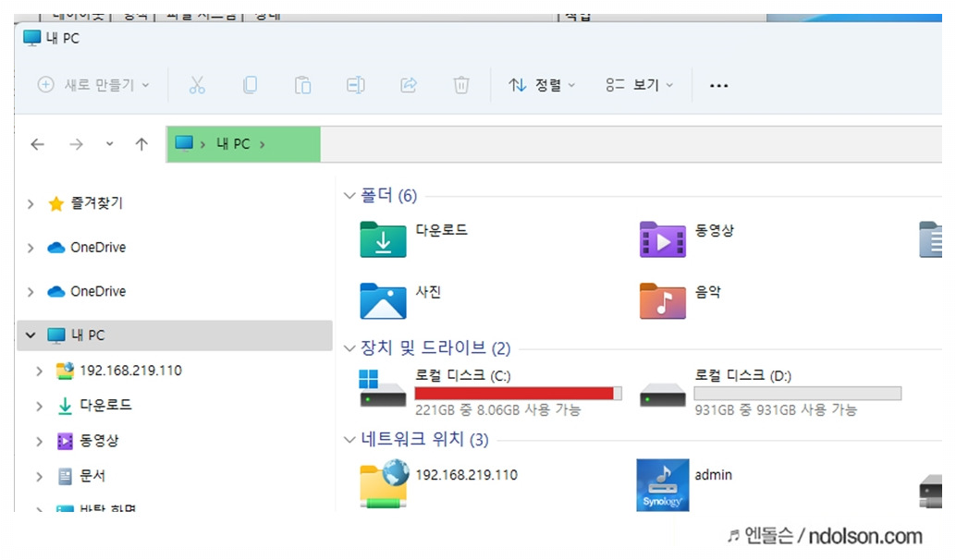
Task: Click the Delete trash can icon
Action: (x=461, y=85)
